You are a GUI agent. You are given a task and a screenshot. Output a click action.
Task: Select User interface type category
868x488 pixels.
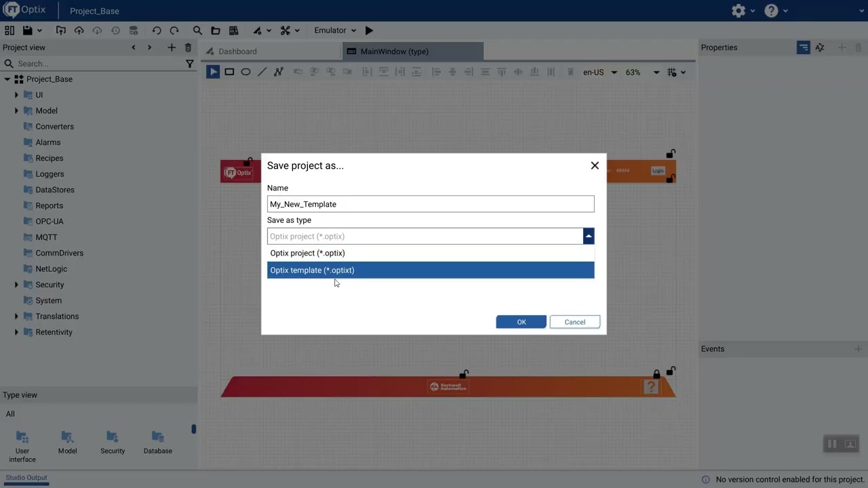tap(22, 446)
